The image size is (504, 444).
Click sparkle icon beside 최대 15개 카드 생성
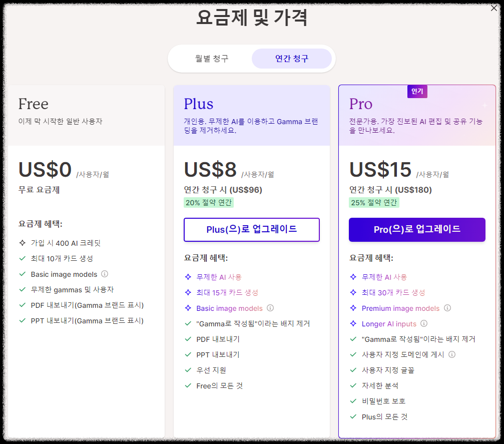187,293
